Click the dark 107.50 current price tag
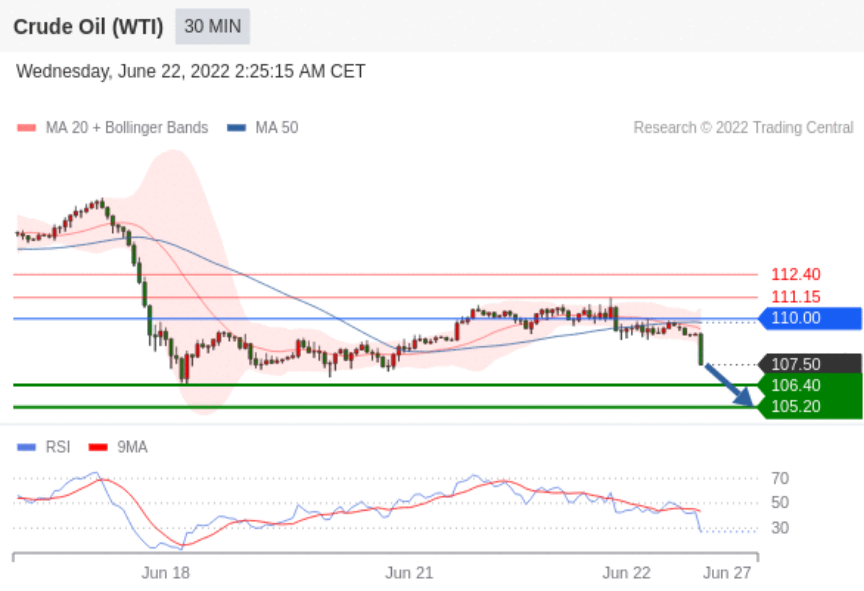 [x=810, y=364]
